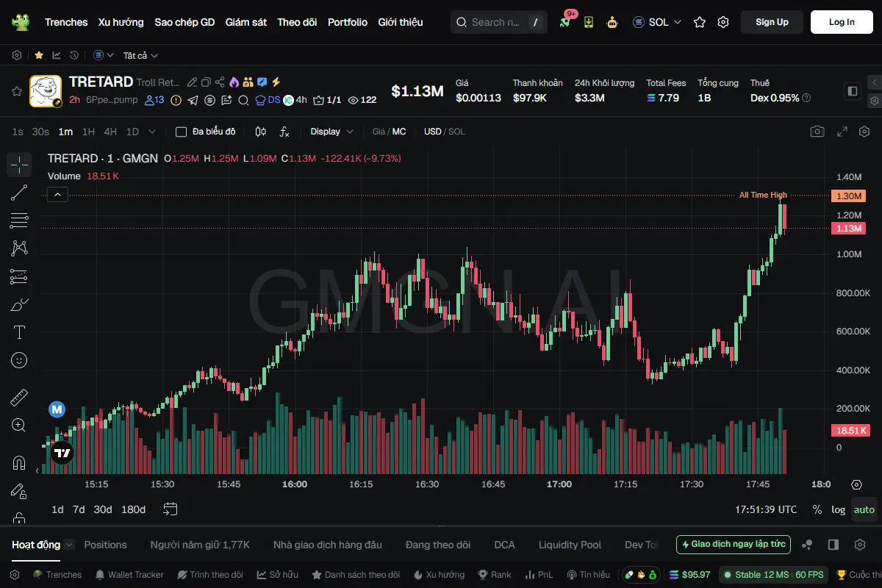
Task: Take a chart snapshot with camera icon
Action: pyautogui.click(x=817, y=132)
